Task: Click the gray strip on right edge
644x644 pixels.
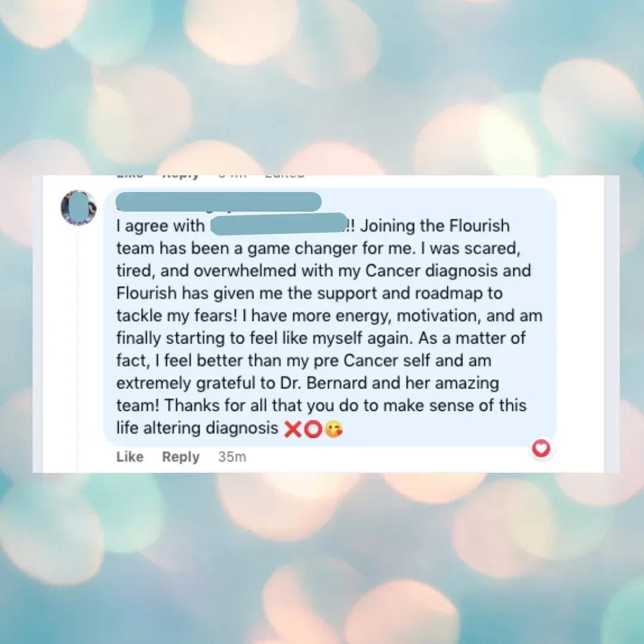Action: [612, 324]
